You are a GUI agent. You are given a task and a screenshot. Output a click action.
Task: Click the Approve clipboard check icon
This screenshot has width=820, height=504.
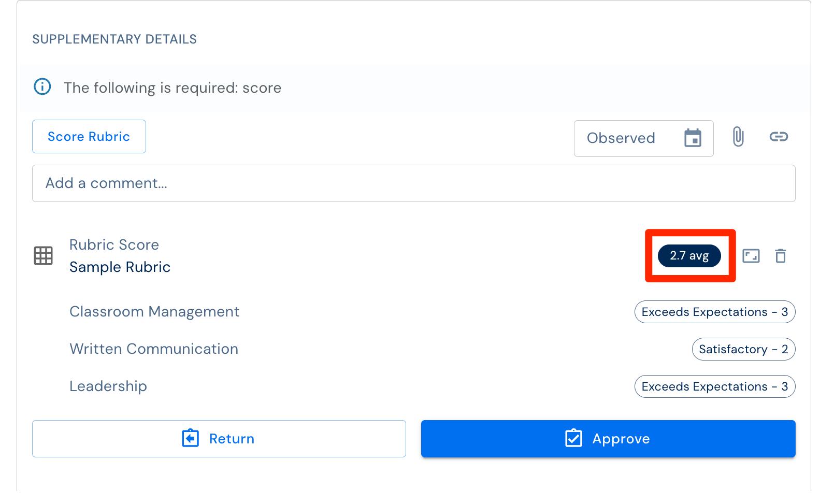(573, 438)
